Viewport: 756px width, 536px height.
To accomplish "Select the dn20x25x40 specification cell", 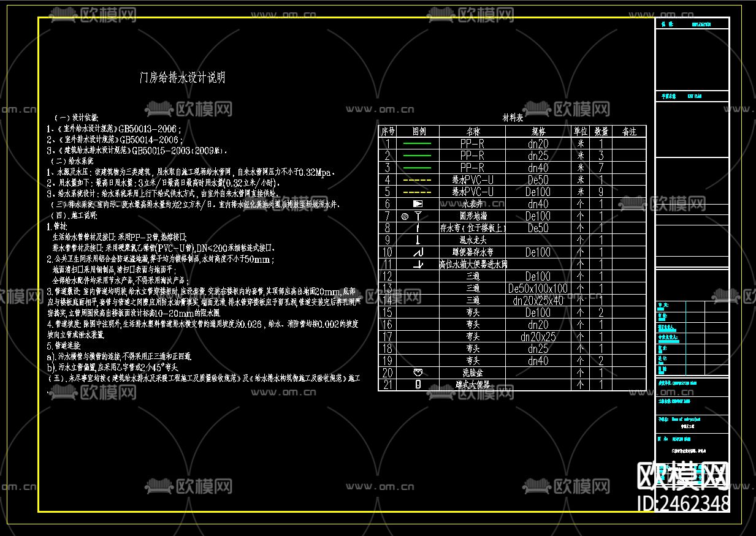I will (538, 300).
